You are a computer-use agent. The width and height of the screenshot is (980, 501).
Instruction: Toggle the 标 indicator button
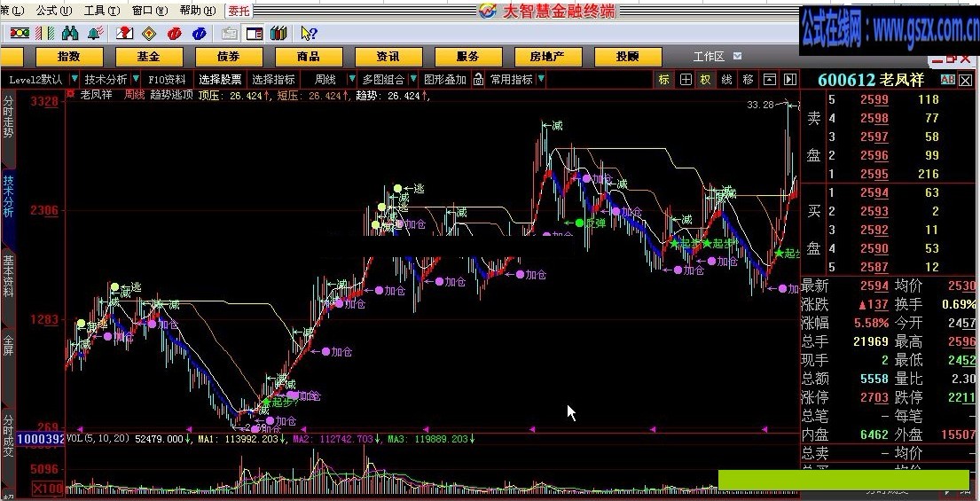(663, 79)
